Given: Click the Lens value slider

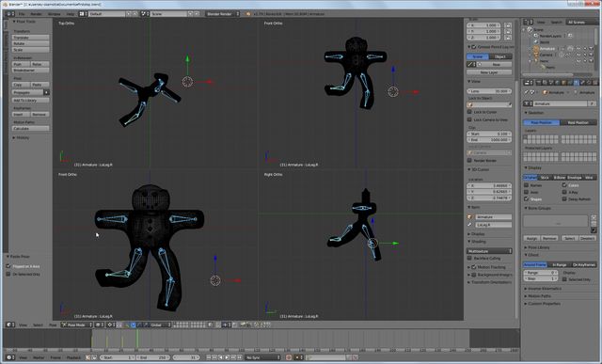Looking at the screenshot, I should [x=489, y=91].
